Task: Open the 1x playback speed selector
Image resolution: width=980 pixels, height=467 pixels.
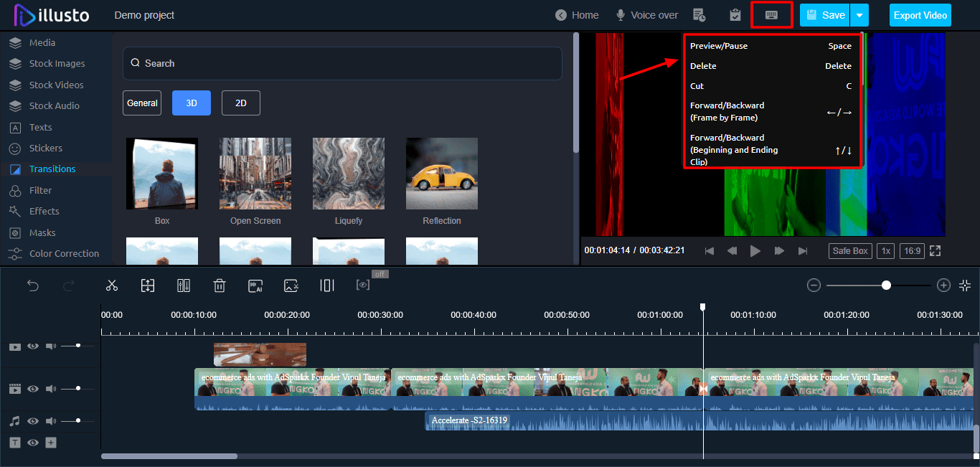Action: (886, 251)
